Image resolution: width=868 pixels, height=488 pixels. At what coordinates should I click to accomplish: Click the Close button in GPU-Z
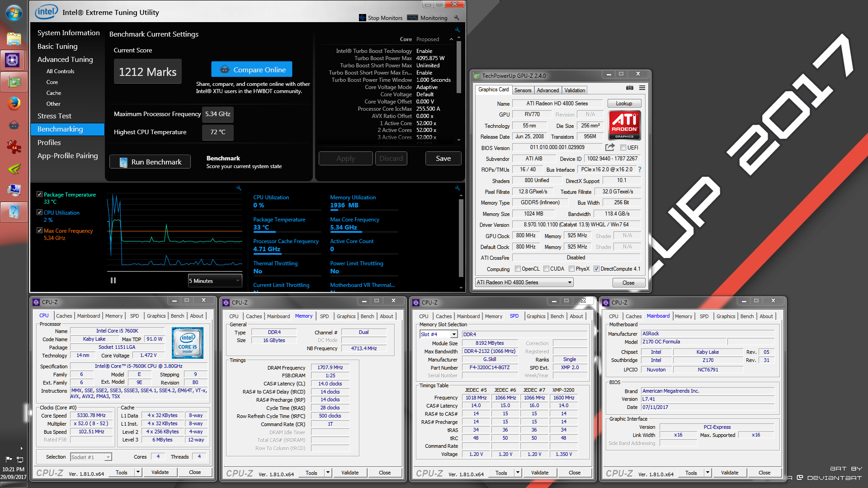click(628, 283)
